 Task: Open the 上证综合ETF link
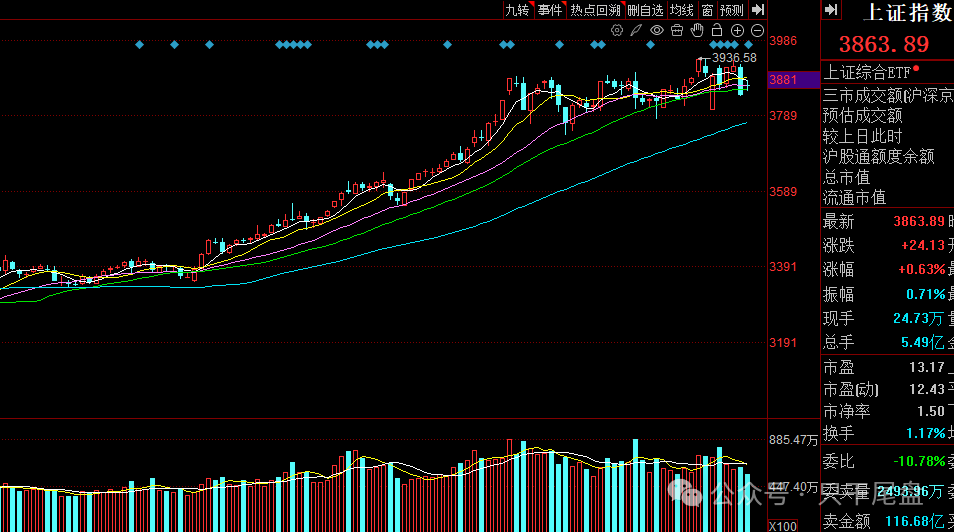click(866, 72)
